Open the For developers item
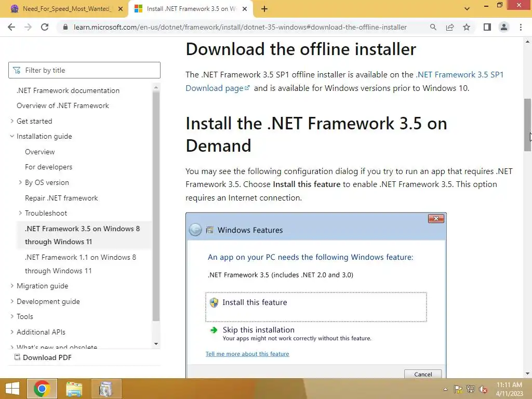Image resolution: width=532 pixels, height=399 pixels. (48, 167)
